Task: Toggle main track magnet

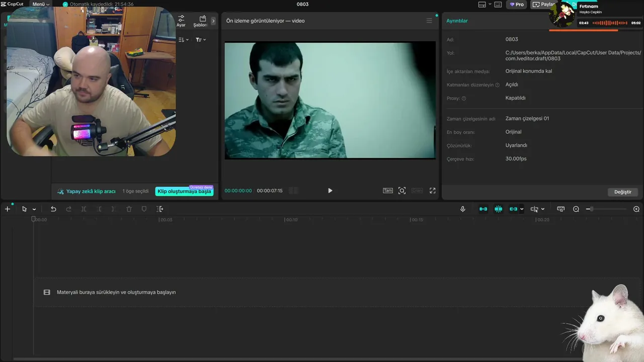Action: pos(483,209)
